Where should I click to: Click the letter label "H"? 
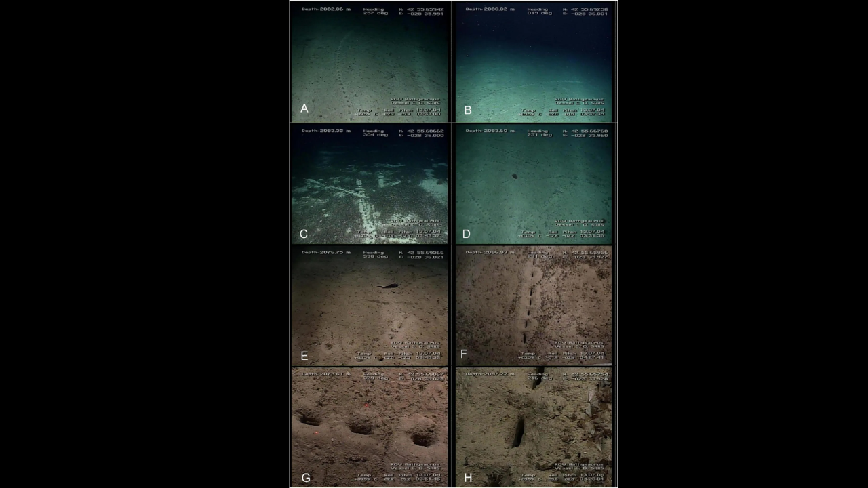[468, 478]
